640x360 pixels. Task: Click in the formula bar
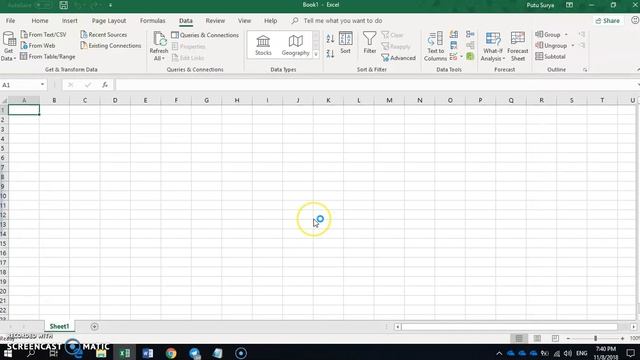tap(376, 85)
